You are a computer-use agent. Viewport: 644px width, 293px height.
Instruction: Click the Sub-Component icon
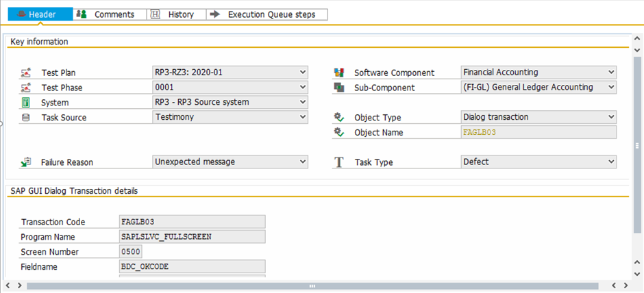(338, 88)
